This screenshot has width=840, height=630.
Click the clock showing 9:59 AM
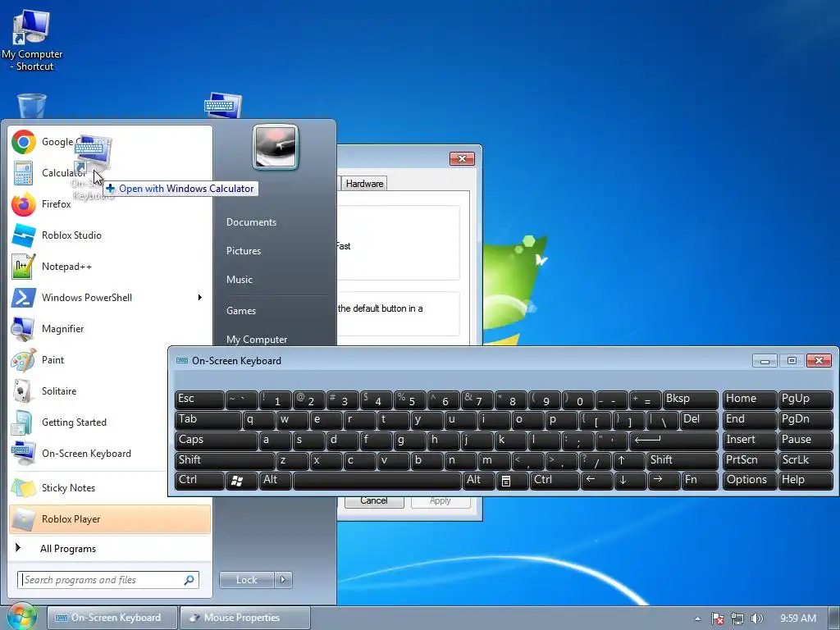tap(797, 619)
